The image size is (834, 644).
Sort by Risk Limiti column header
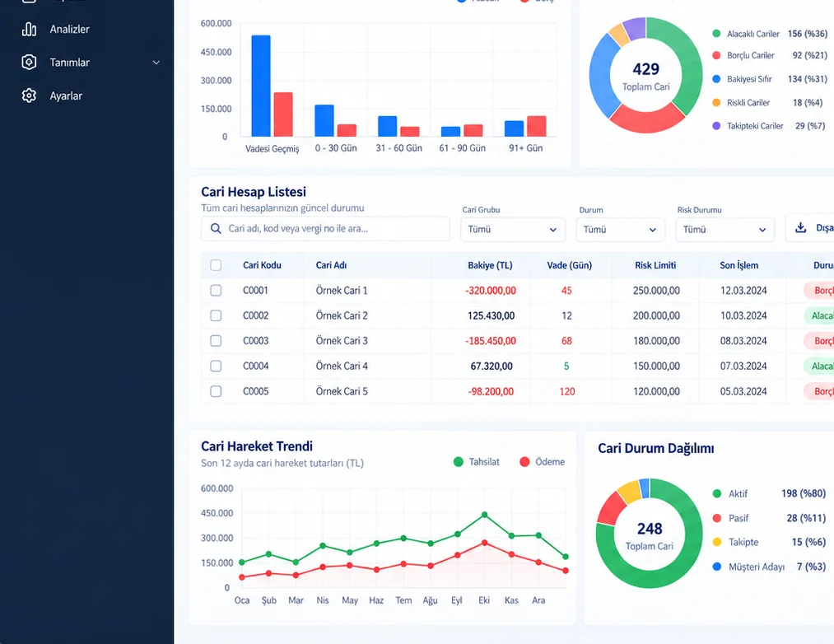[x=655, y=265]
